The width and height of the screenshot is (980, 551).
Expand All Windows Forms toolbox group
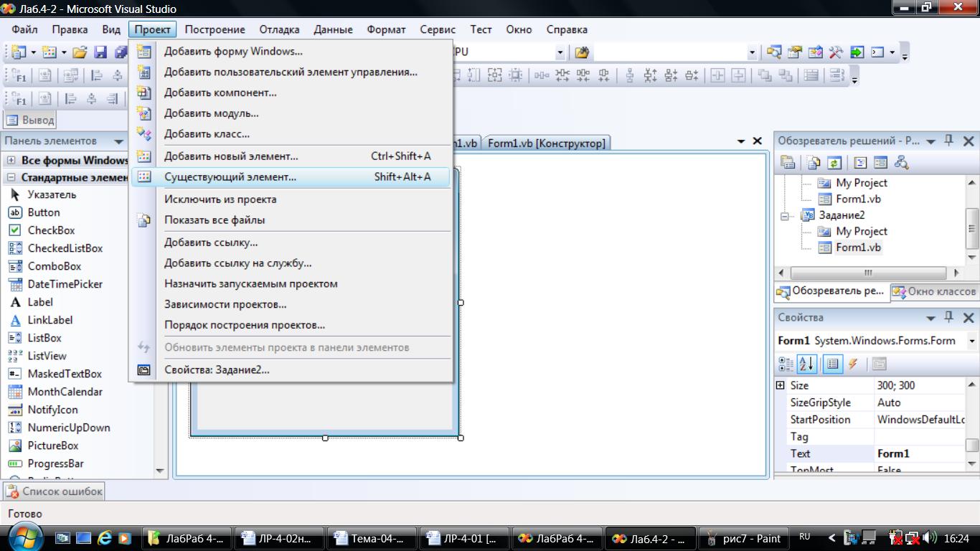(x=11, y=160)
